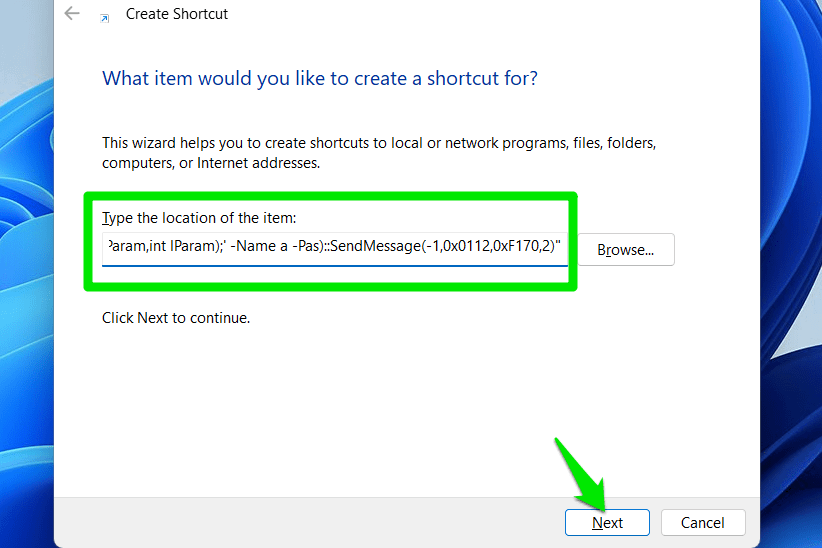Click the small shortcut icon beside Create Shortcut
This screenshot has height=548, width=822.
[106, 16]
